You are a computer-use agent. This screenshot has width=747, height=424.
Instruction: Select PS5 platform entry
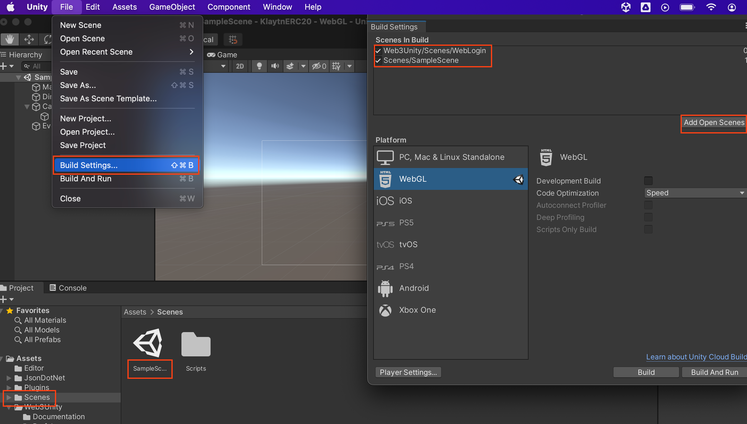(x=451, y=223)
